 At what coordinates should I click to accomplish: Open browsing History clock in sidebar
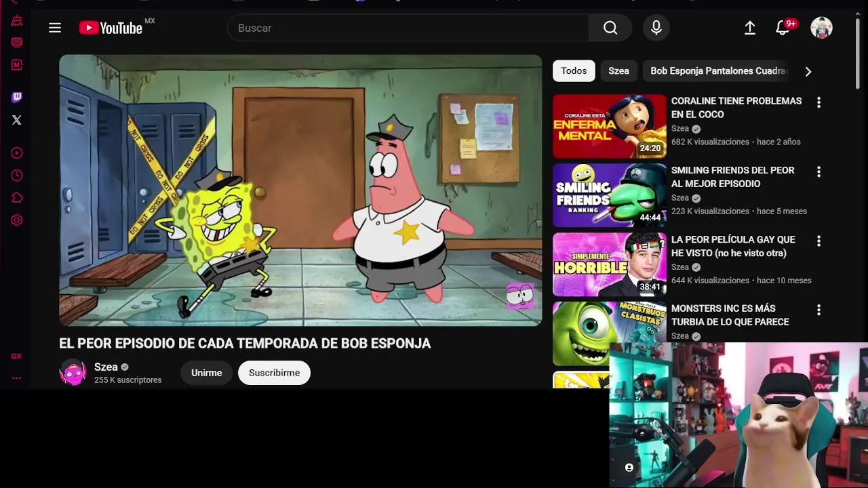[x=17, y=176]
